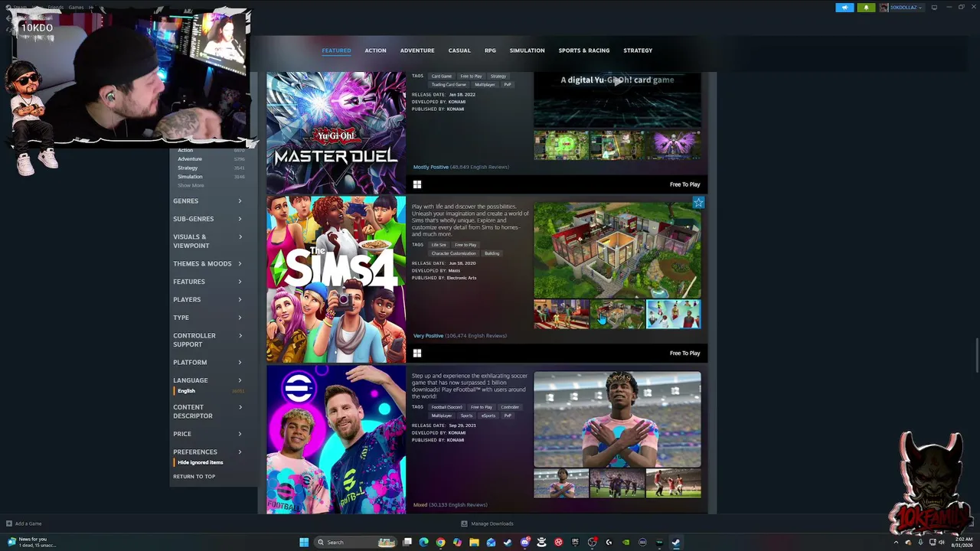The height and width of the screenshot is (551, 980).
Task: Open Yu-Gi-Oh! Master Duel capsule image
Action: [x=336, y=132]
